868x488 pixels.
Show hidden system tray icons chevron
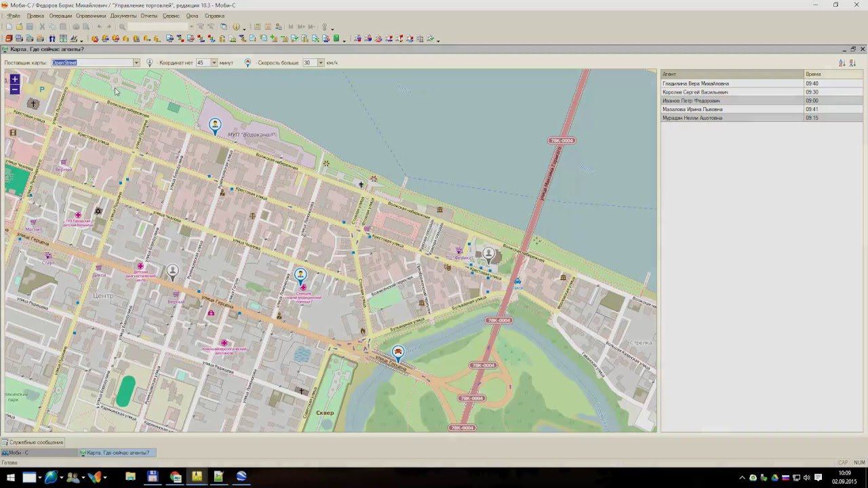743,478
